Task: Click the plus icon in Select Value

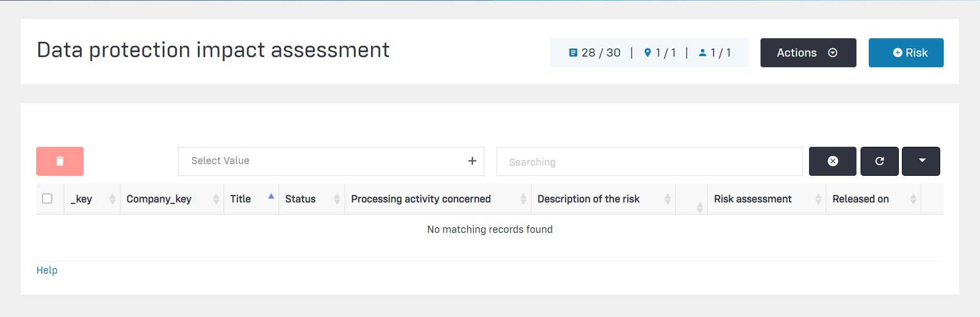Action: 472,161
